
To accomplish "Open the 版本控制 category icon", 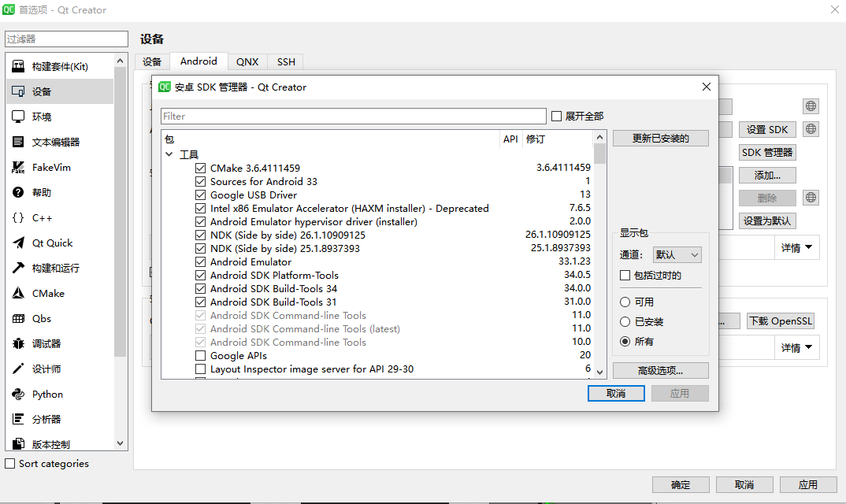I will [x=18, y=444].
